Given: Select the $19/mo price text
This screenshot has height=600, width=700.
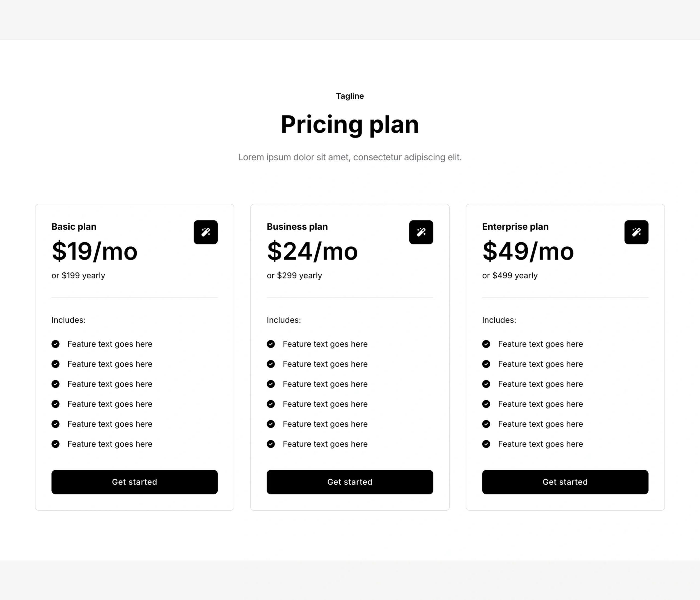Looking at the screenshot, I should [x=95, y=251].
